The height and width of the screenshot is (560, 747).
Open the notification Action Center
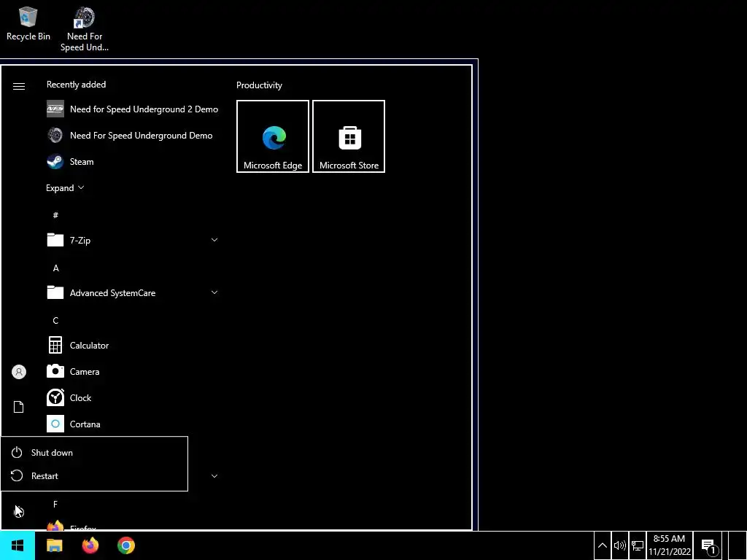coord(709,545)
